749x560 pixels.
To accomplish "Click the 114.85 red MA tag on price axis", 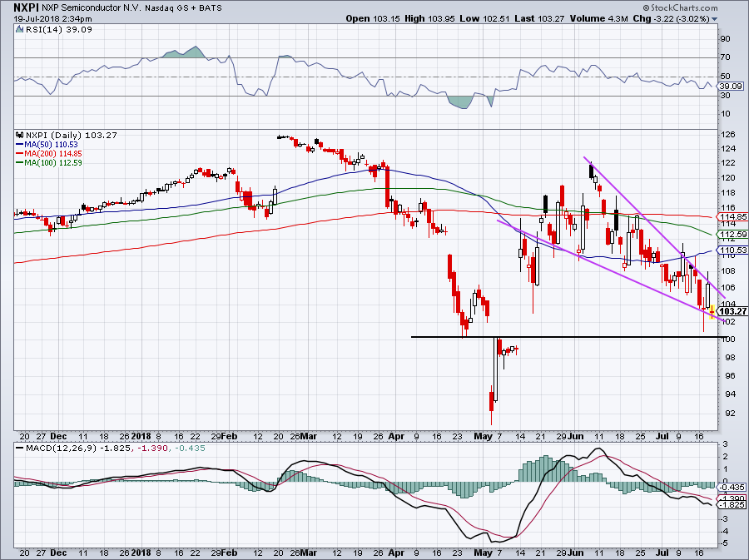I will click(732, 216).
